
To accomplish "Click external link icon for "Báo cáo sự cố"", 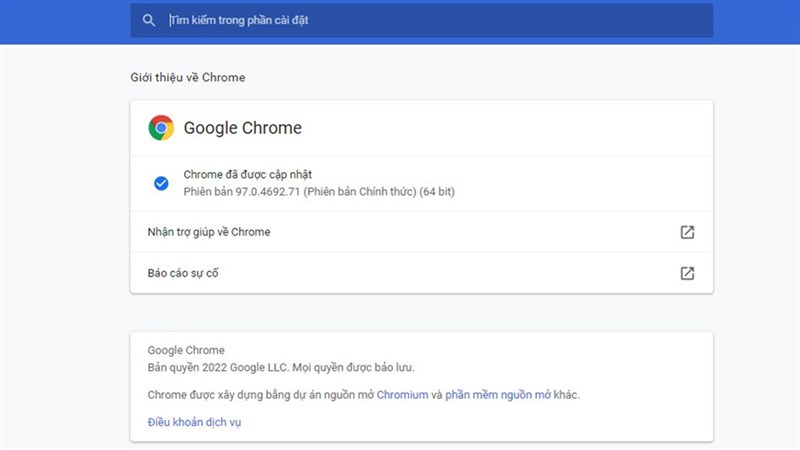I will [x=687, y=273].
